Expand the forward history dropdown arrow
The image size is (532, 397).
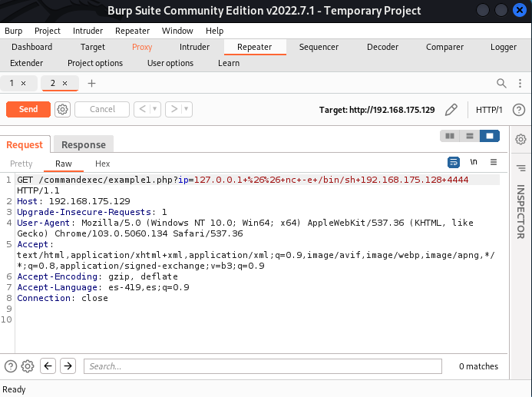pyautogui.click(x=187, y=109)
